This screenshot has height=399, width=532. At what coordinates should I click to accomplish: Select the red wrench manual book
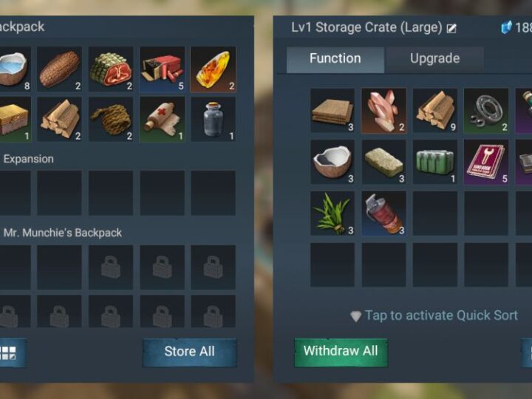point(486,162)
